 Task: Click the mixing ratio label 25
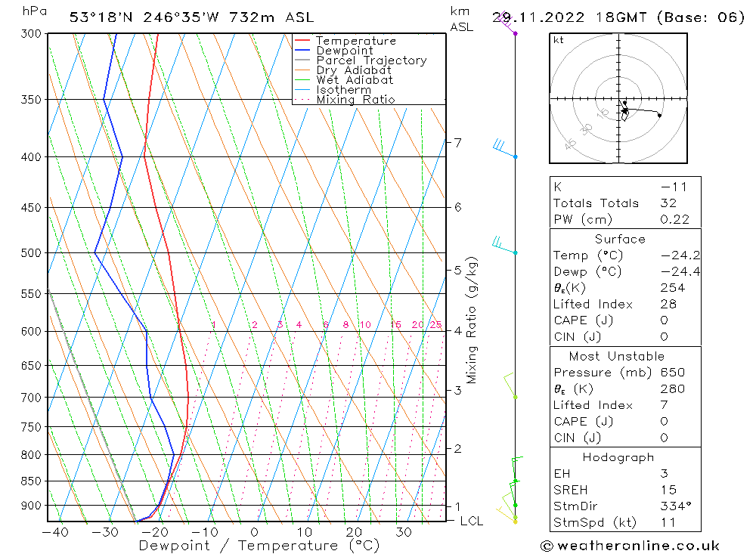click(436, 324)
